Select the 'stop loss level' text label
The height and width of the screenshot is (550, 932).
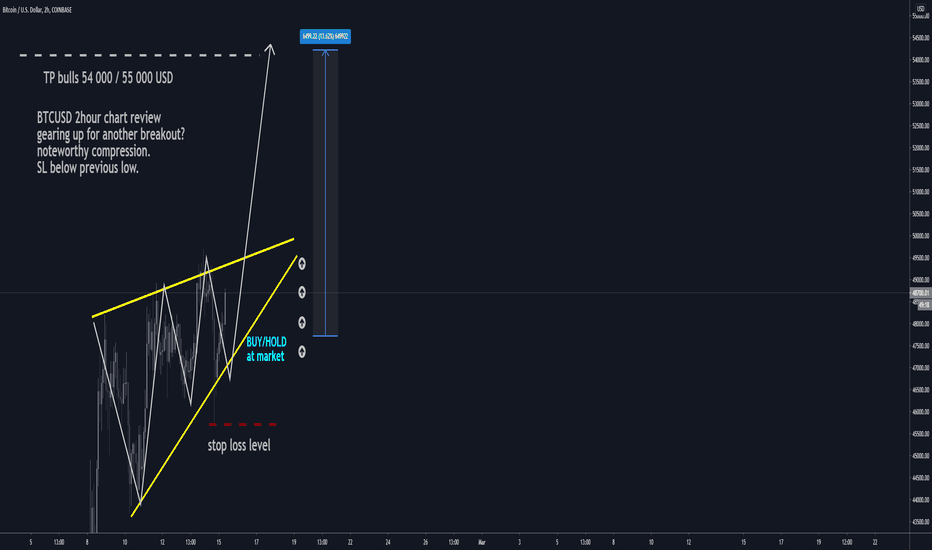[x=239, y=445]
